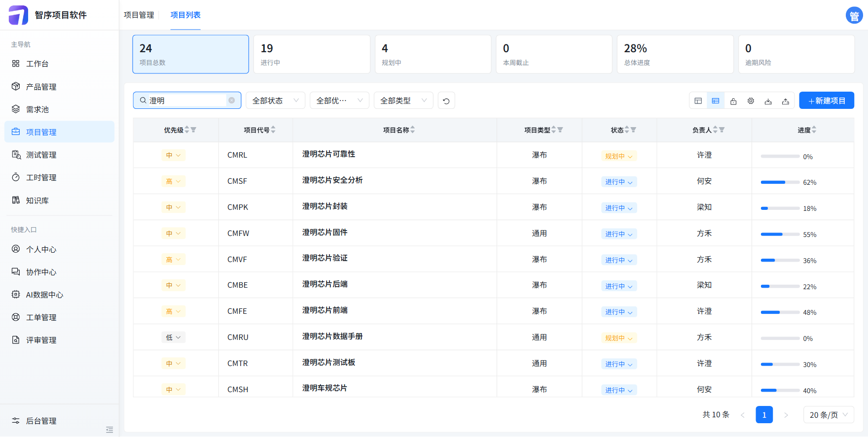Click the import (download tray) icon

(768, 101)
